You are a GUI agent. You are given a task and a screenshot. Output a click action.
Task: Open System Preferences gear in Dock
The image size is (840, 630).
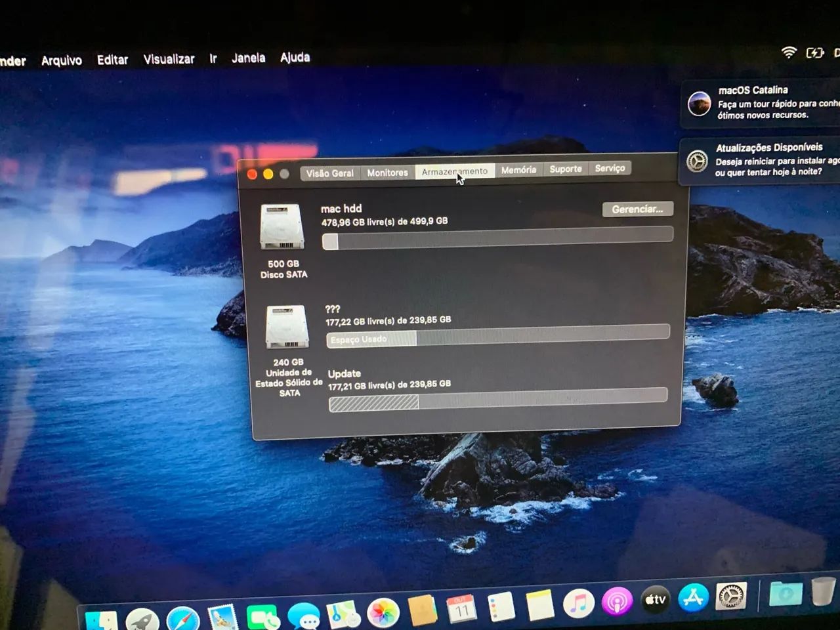(730, 596)
